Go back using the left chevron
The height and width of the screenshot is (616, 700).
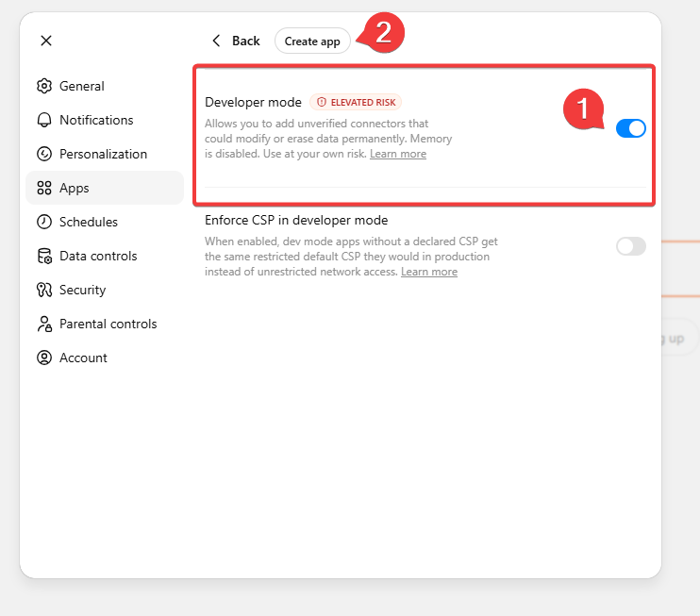[x=217, y=41]
